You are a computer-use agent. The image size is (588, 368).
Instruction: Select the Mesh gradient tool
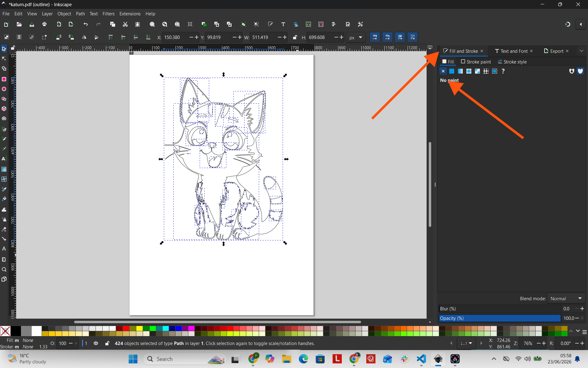click(x=4, y=179)
